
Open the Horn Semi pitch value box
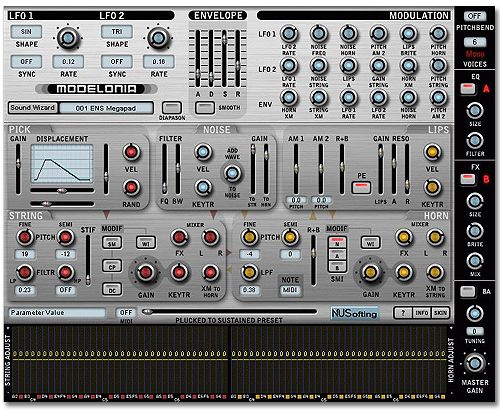pos(290,254)
